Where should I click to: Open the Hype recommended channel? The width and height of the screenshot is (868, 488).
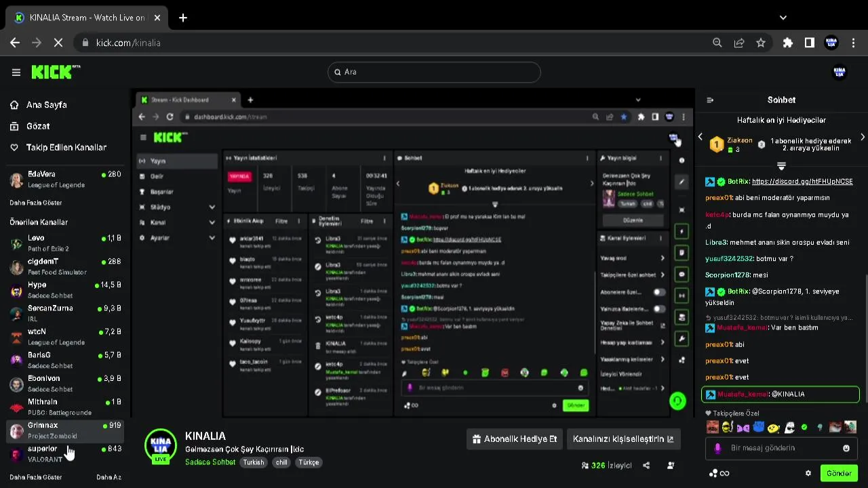tap(65, 290)
